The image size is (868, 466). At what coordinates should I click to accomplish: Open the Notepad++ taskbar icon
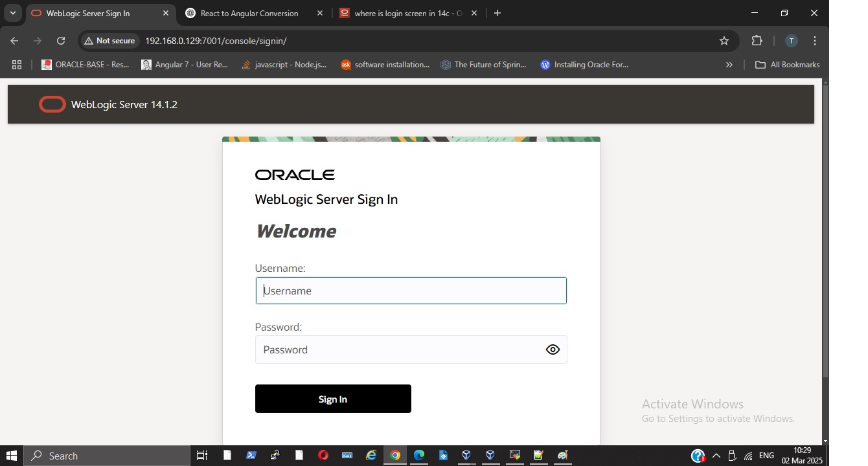pyautogui.click(x=538, y=456)
